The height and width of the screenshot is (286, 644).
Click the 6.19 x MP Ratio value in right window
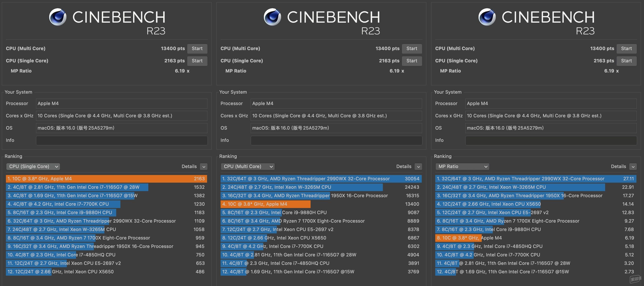[611, 71]
